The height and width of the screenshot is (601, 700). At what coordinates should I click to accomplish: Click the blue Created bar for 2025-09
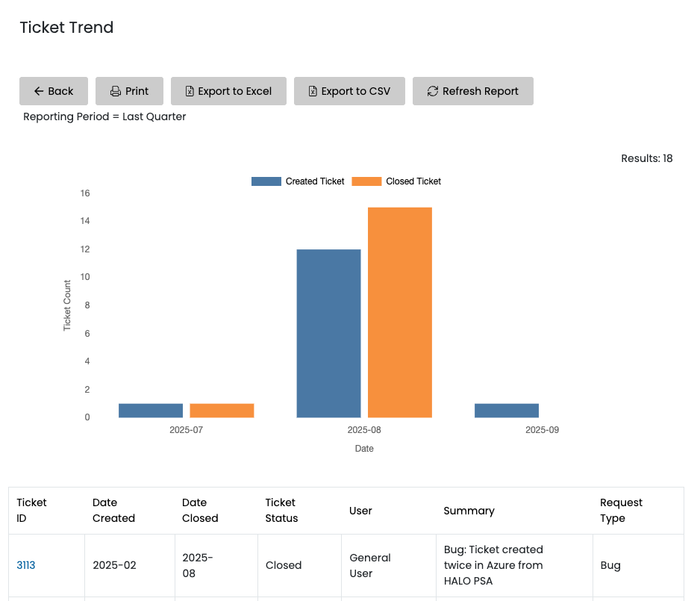click(506, 411)
